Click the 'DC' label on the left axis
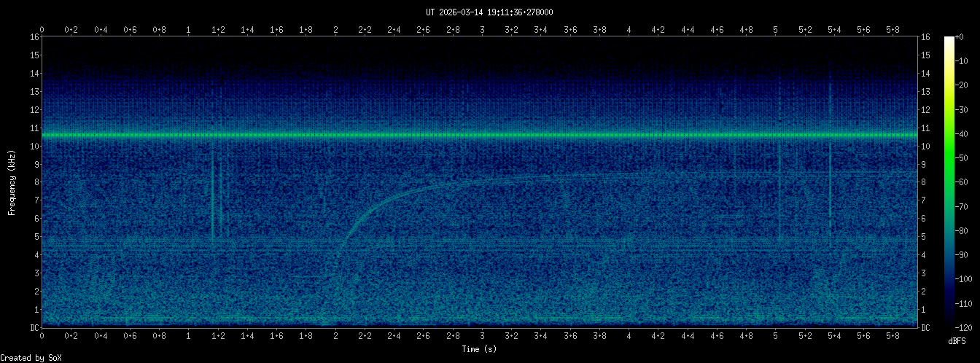The image size is (980, 363). pos(34,328)
